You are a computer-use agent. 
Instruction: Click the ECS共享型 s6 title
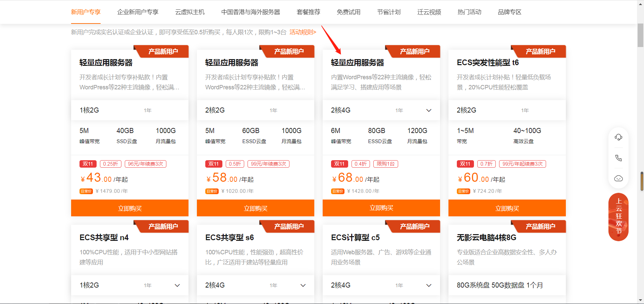229,237
